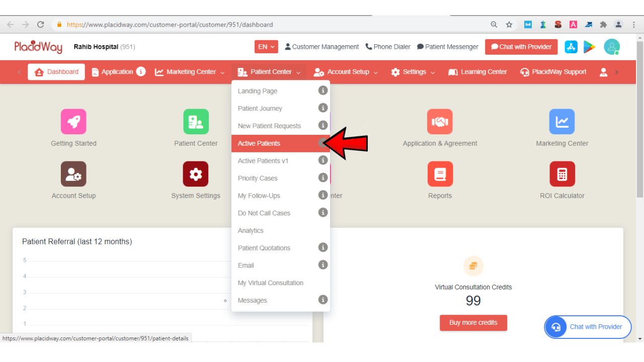This screenshot has width=644, height=362.
Task: Open the Reports book icon
Action: tap(440, 174)
